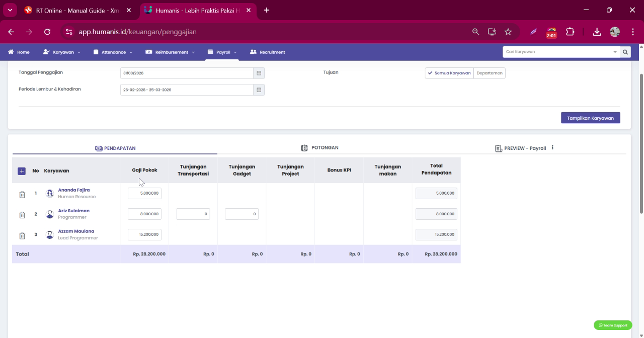644x338 pixels.
Task: Toggle the Semua Karyawan option
Action: [449, 73]
